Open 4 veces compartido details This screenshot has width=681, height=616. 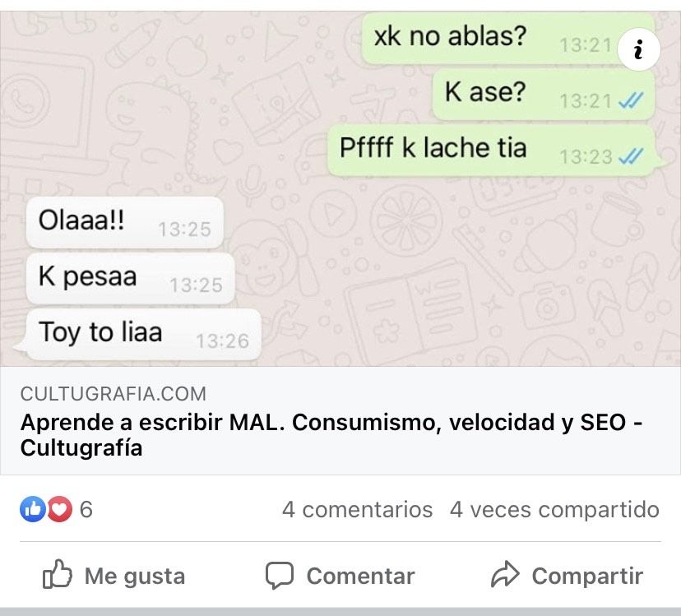click(554, 509)
